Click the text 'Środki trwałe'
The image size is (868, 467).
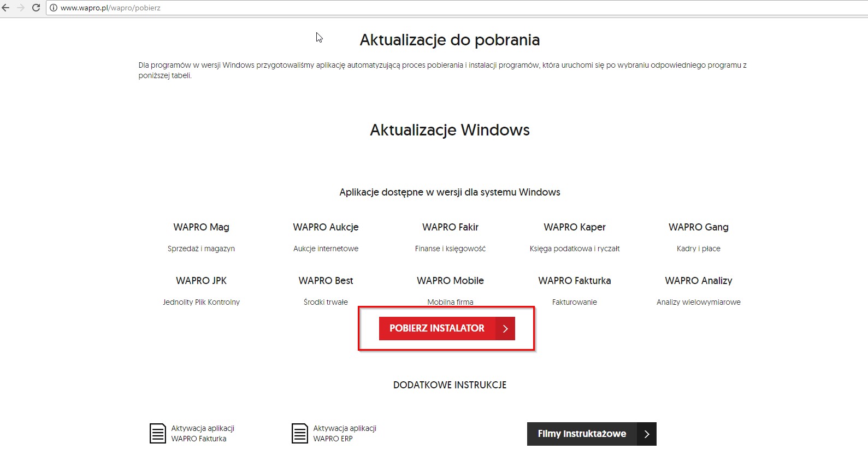326,302
